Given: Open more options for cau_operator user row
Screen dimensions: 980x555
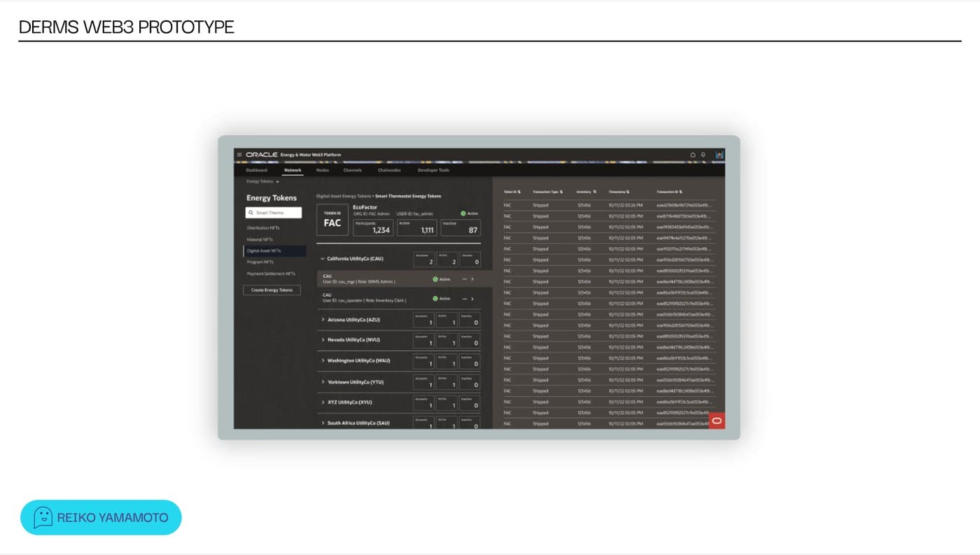Looking at the screenshot, I should tap(464, 299).
